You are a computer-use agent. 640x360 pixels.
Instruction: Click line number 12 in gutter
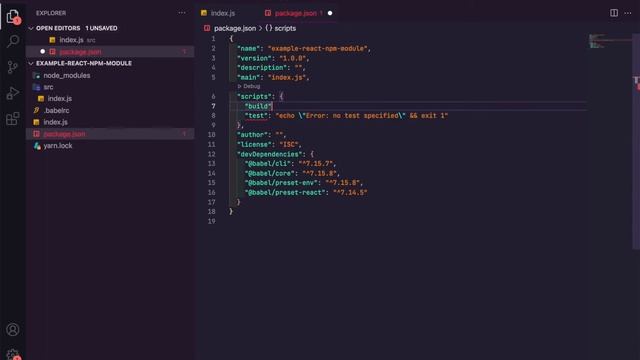pos(211,154)
